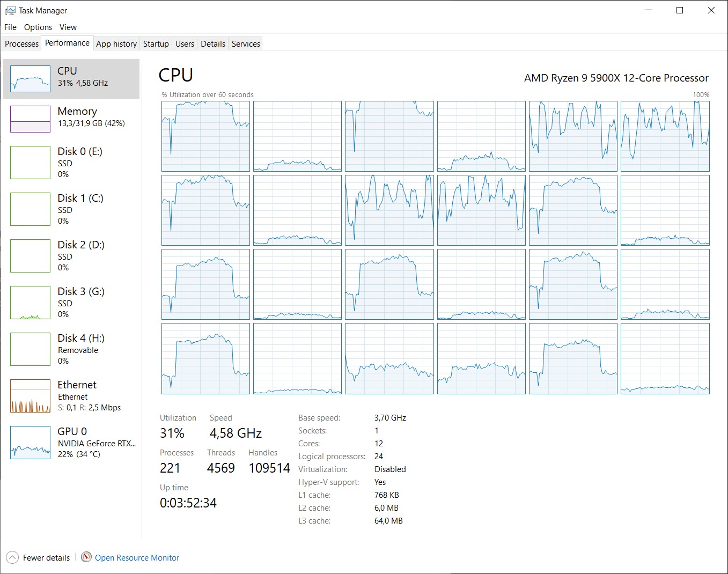Open the View menu
The height and width of the screenshot is (574, 728).
(x=68, y=27)
